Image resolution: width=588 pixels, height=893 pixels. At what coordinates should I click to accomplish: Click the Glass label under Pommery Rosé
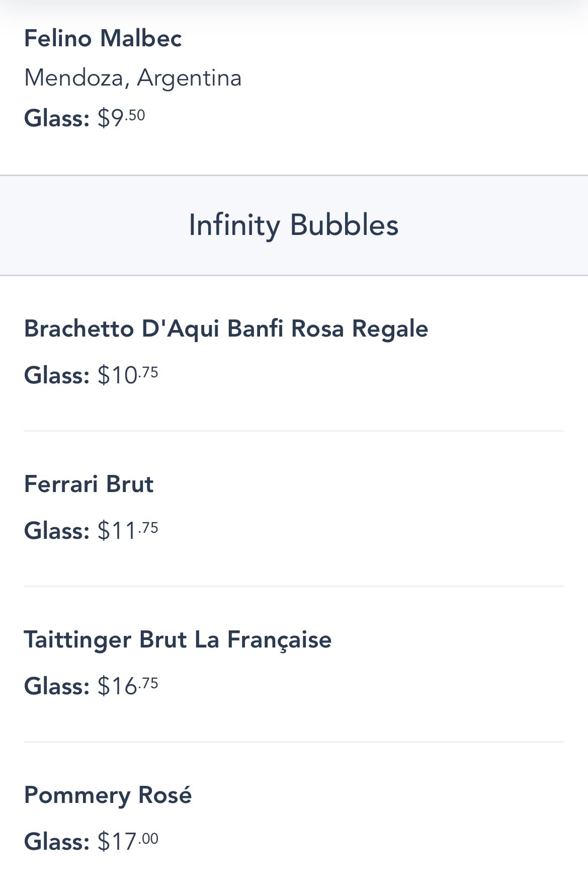pyautogui.click(x=56, y=842)
